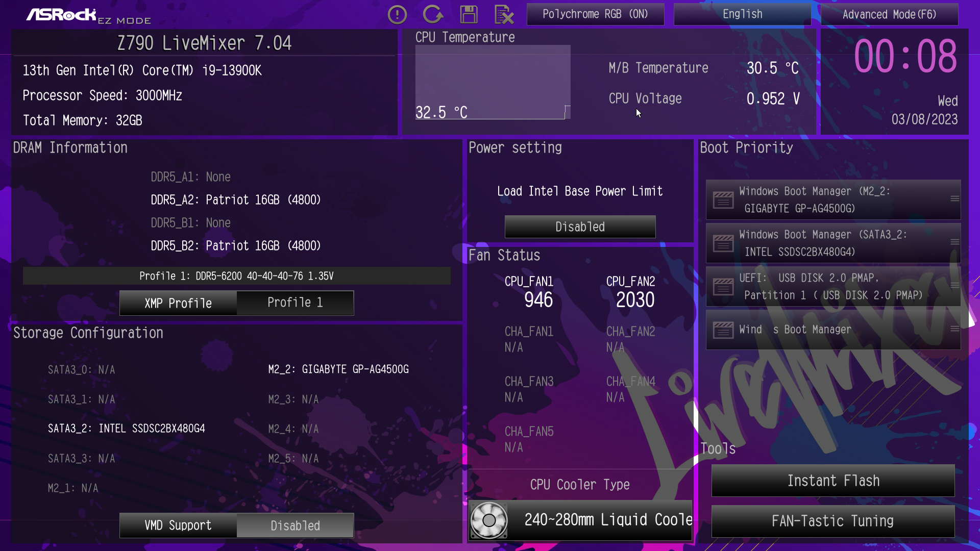Toggle Polychrome RGB (ON) button
The height and width of the screenshot is (551, 980).
tap(595, 14)
